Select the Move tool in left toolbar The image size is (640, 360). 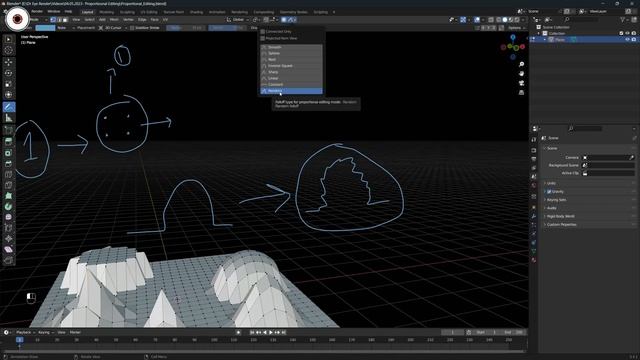9,62
